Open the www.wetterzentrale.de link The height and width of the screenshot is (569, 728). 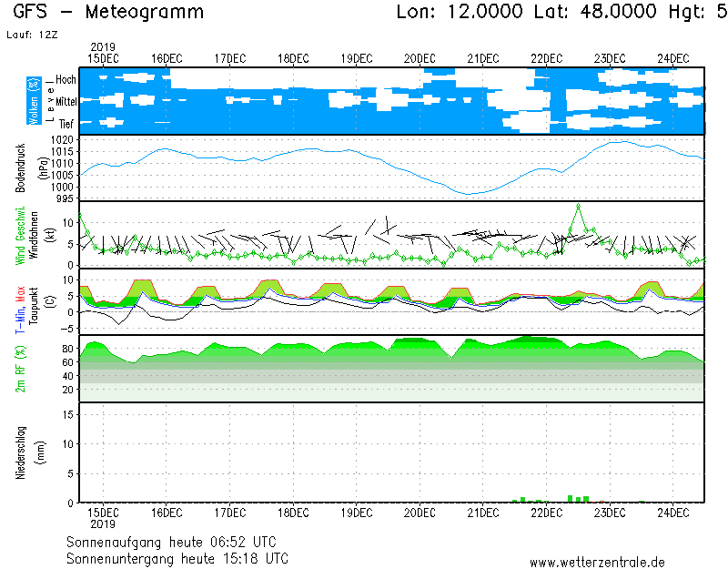tap(597, 563)
